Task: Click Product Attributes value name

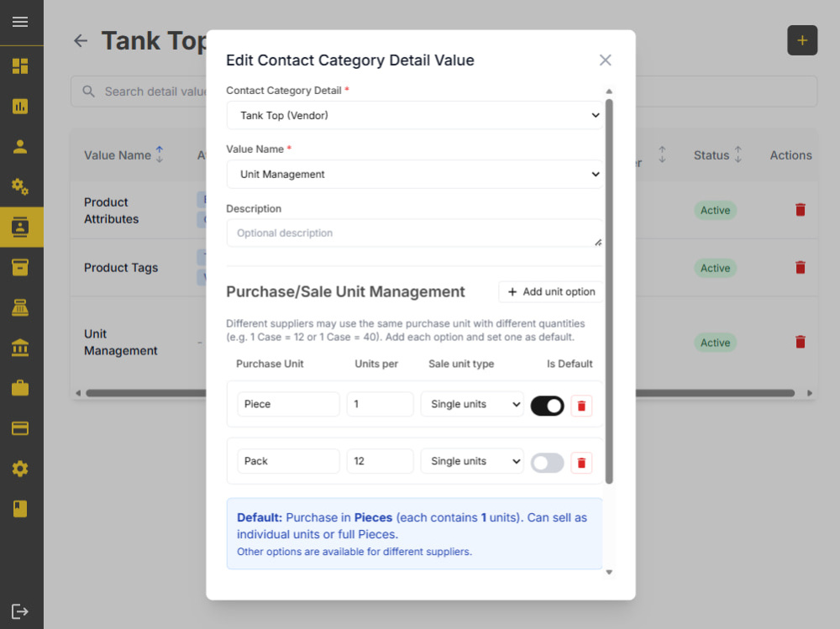Action: 111,211
